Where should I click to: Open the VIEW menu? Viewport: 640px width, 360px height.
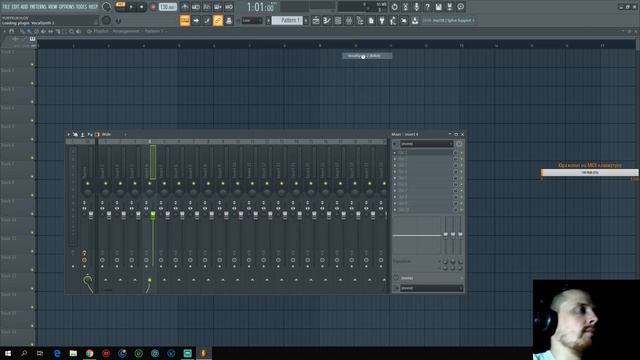[53, 7]
